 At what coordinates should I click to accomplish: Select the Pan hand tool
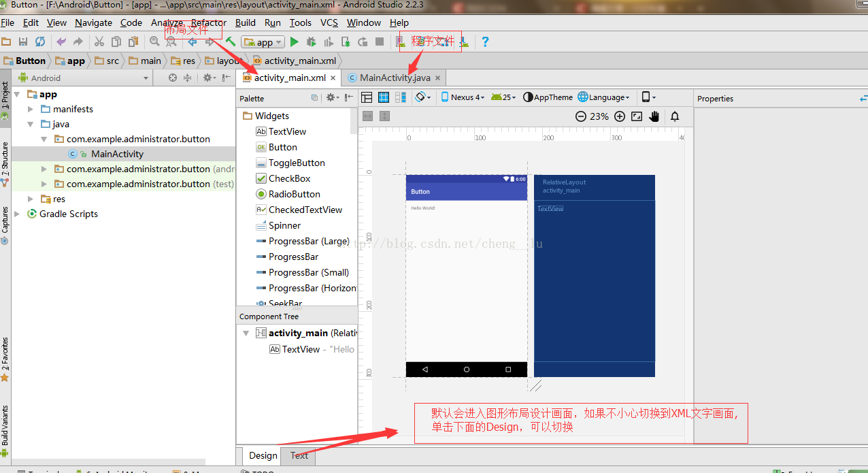(x=654, y=116)
